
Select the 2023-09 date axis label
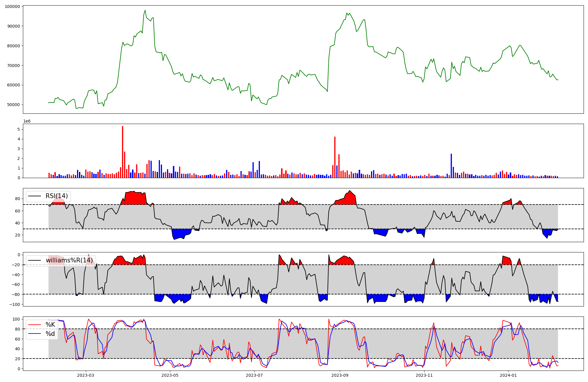click(340, 375)
